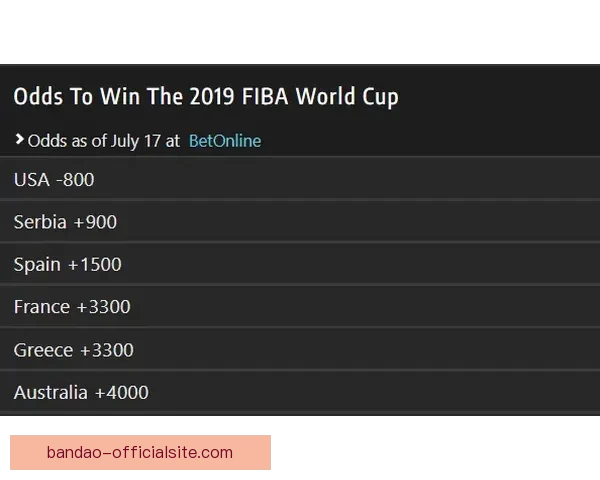Open the BetOnline link

[224, 141]
